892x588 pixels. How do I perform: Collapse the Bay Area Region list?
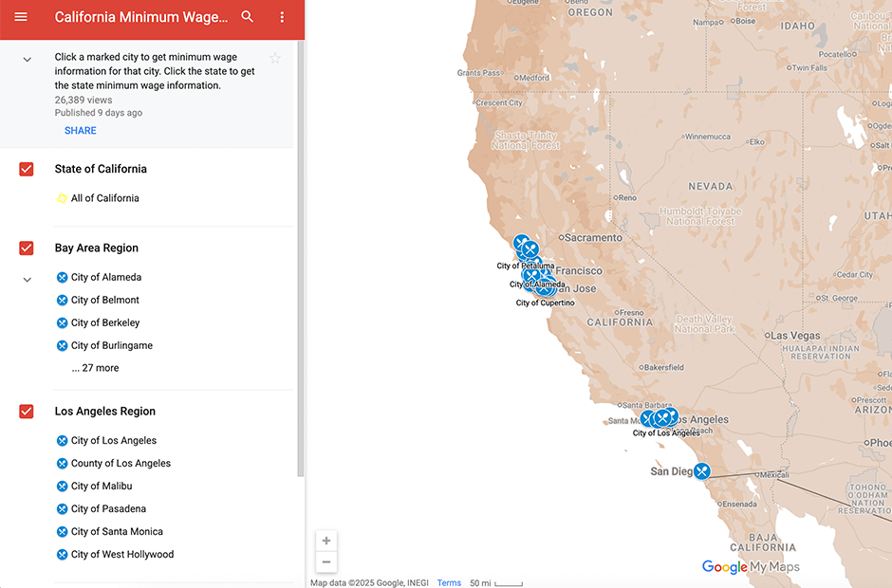[27, 280]
